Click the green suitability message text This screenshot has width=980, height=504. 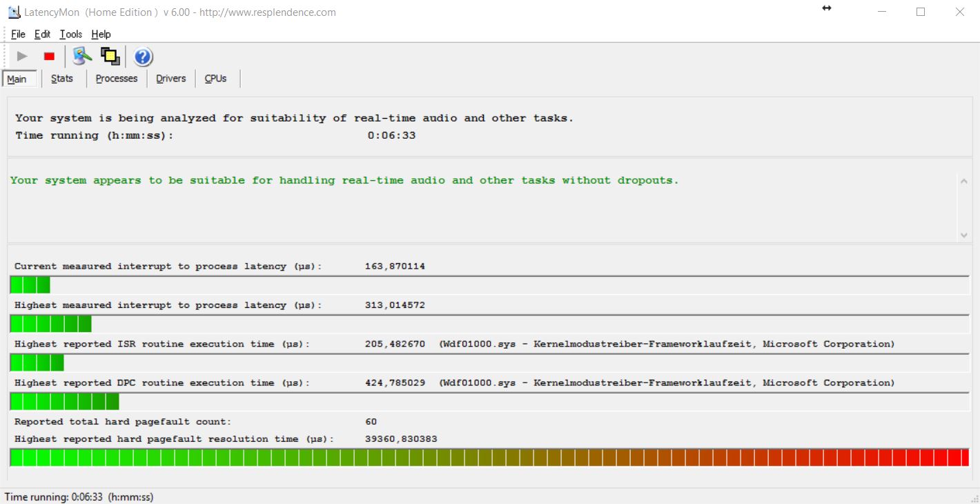pyautogui.click(x=344, y=180)
